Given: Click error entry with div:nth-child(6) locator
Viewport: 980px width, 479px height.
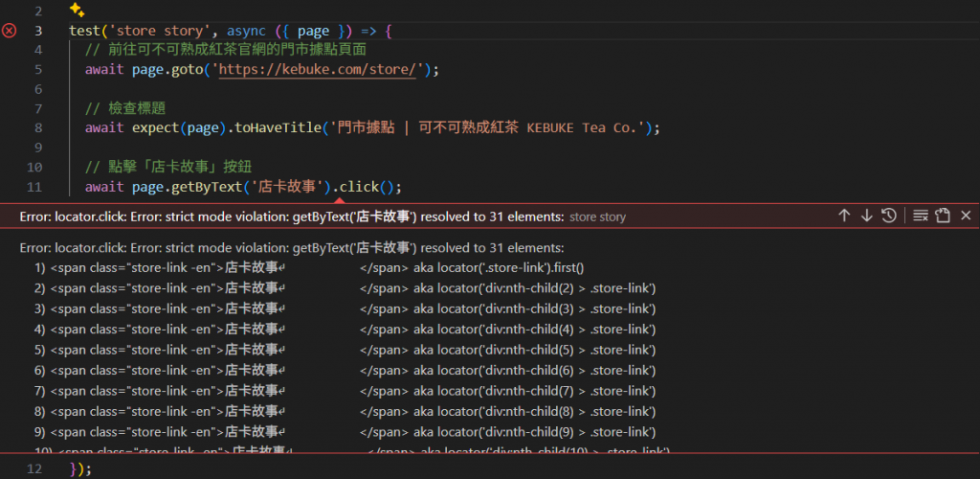Looking at the screenshot, I should pos(345,371).
